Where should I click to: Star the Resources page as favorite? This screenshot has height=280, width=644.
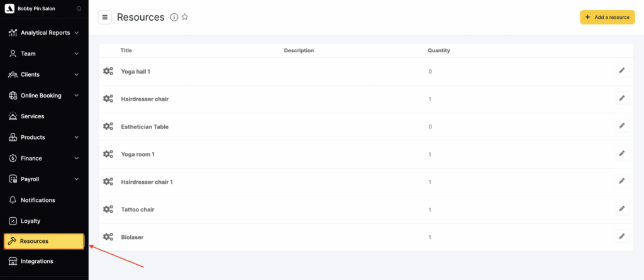[x=185, y=18]
